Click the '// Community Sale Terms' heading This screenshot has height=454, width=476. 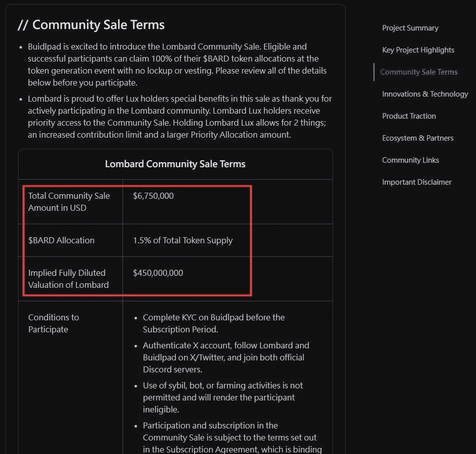click(91, 25)
